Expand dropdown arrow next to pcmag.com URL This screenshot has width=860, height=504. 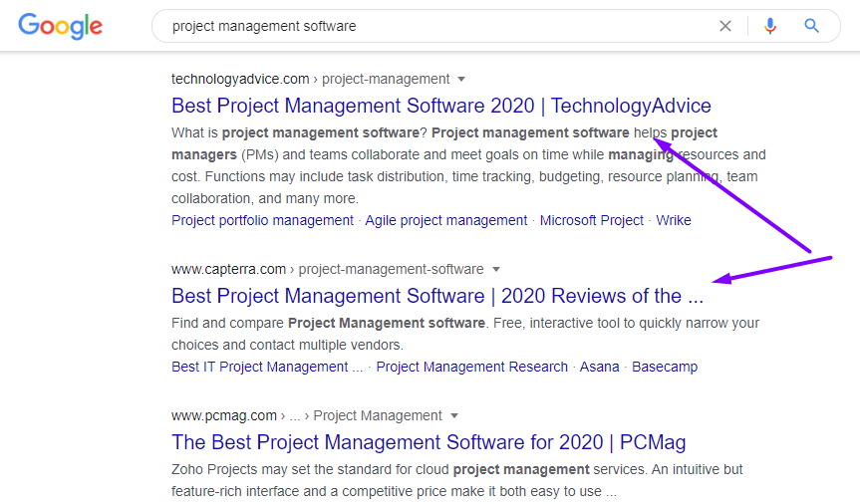pyautogui.click(x=454, y=415)
